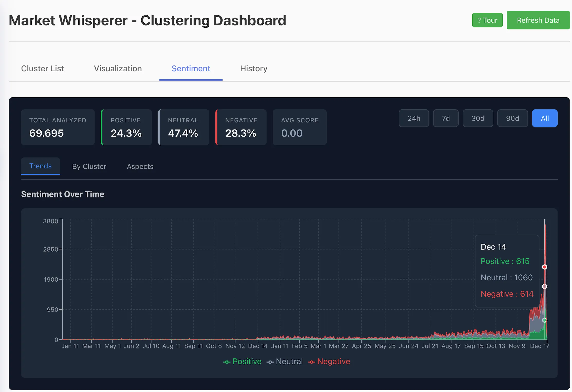Open the Trends sub-tab
The width and height of the screenshot is (572, 392).
point(40,166)
